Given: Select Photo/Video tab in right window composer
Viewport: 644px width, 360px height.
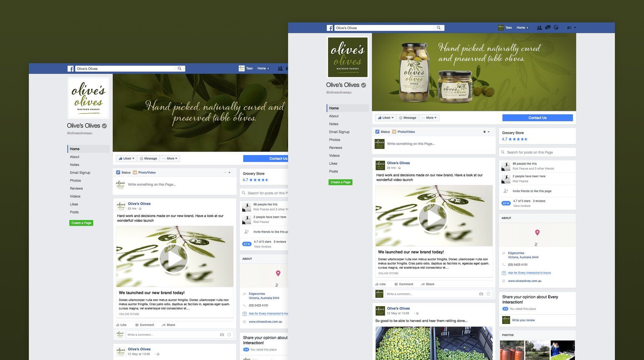Looking at the screenshot, I should pos(404,132).
